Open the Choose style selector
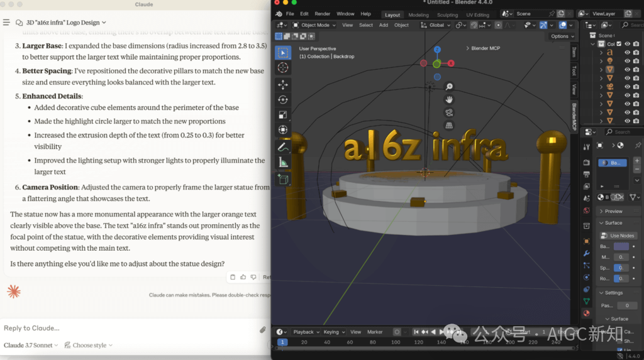This screenshot has width=644, height=360. tap(89, 345)
